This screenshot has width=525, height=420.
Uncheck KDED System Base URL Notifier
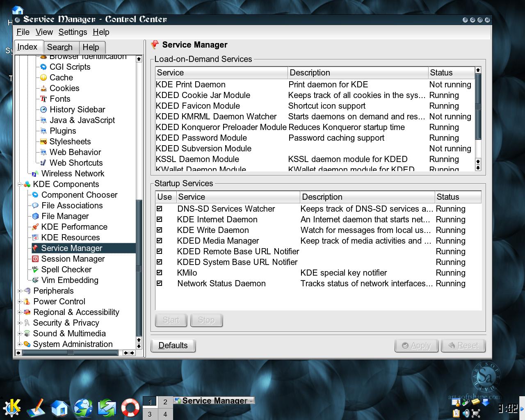coord(160,262)
